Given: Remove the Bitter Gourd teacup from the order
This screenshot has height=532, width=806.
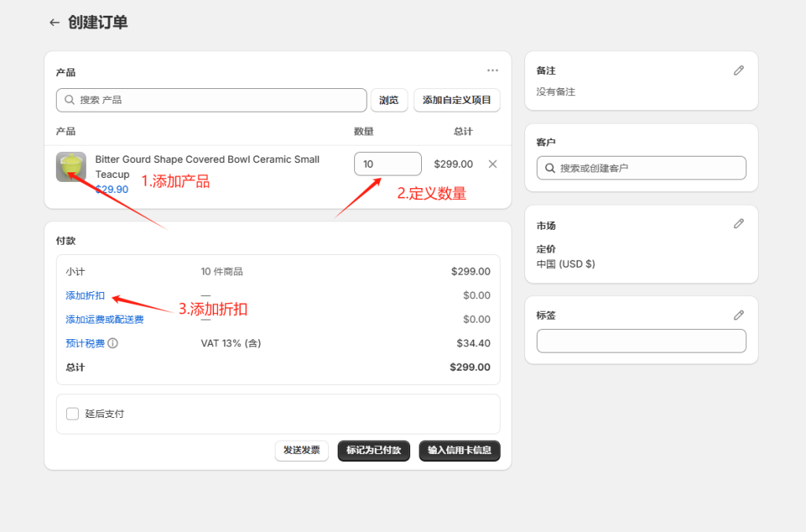Looking at the screenshot, I should 492,164.
